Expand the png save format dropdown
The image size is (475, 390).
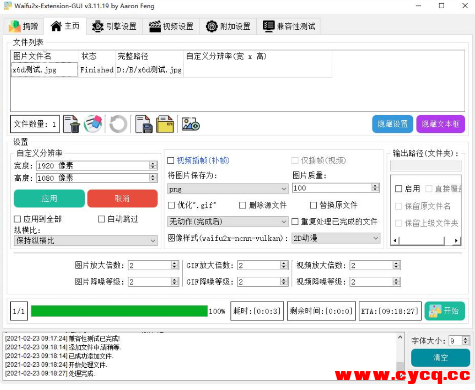click(228, 189)
